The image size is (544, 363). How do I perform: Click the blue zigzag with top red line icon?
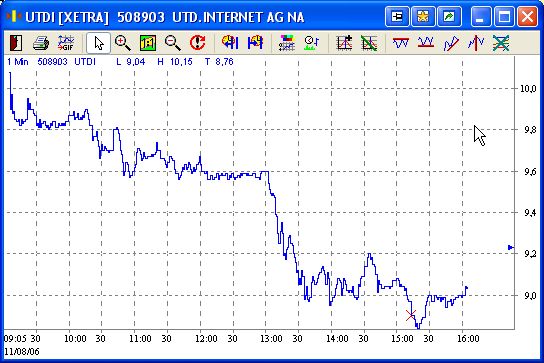tap(401, 43)
